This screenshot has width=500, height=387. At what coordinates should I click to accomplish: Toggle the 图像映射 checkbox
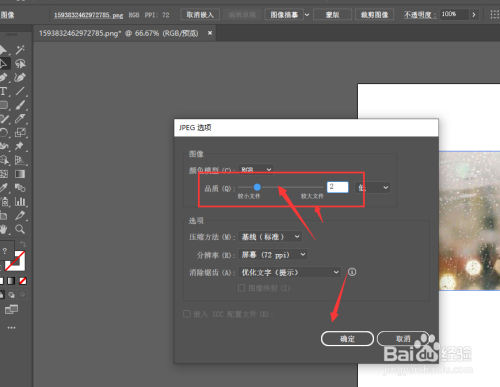(242, 288)
